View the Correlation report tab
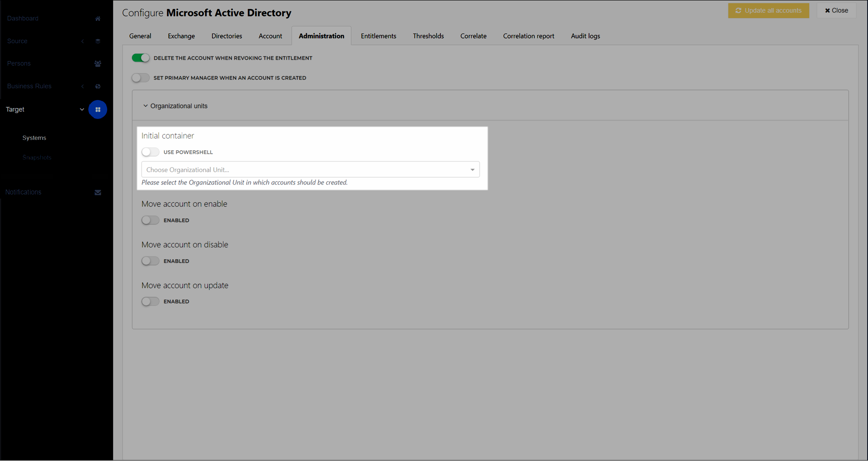The width and height of the screenshot is (868, 461). click(x=528, y=36)
